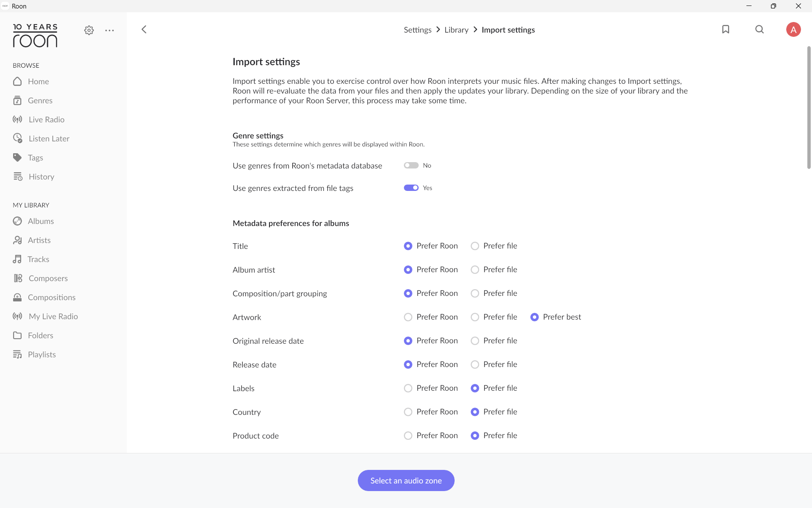Screen dimensions: 812x508
Task: Open Composers in My Library
Action: coord(48,278)
